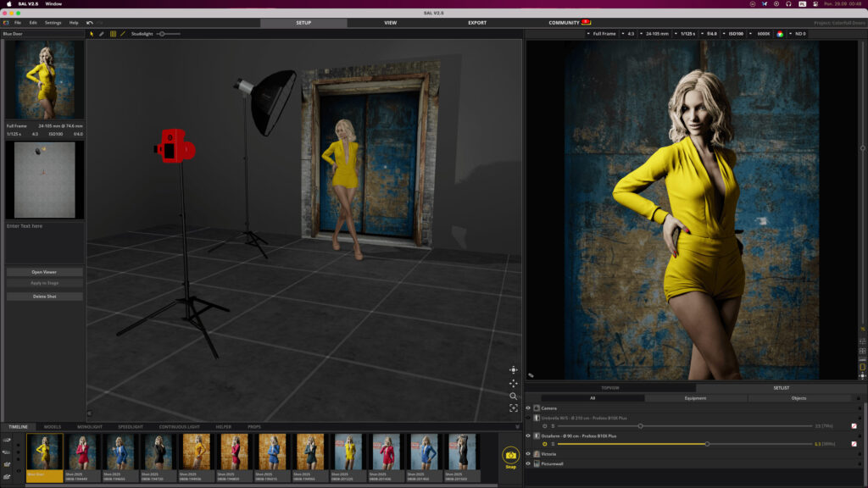Toggle visibility of Victoria model

click(x=527, y=454)
